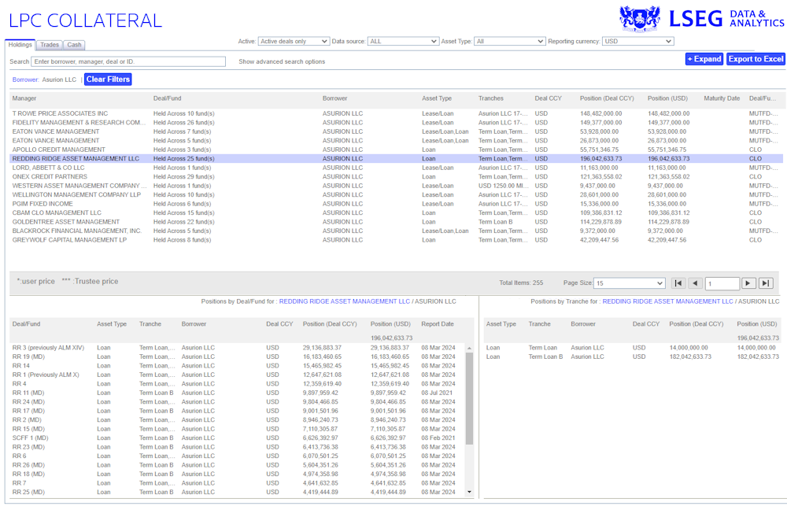This screenshot has height=532, width=787.
Task: Change the Reporting currency dropdown
Action: [637, 41]
